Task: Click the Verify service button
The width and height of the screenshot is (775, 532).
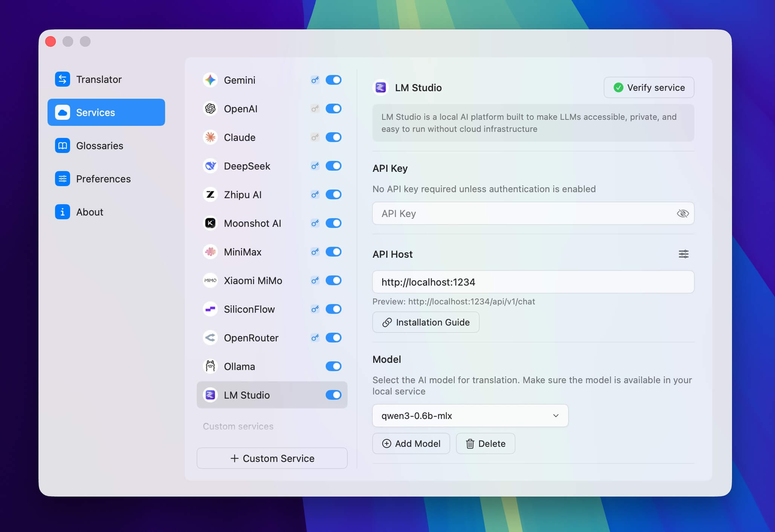Action: 649,87
